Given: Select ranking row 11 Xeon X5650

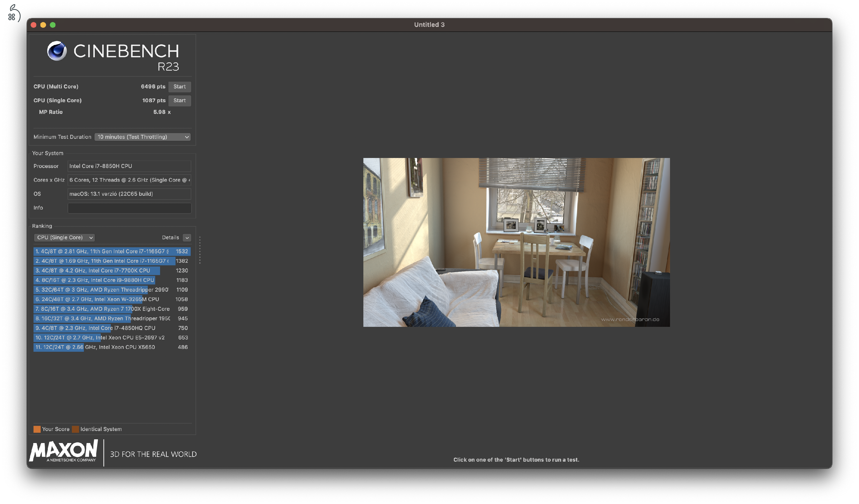Looking at the screenshot, I should coord(112,347).
